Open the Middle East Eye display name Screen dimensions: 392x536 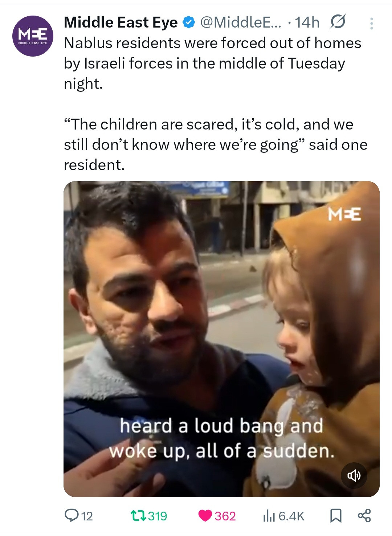[x=121, y=22]
